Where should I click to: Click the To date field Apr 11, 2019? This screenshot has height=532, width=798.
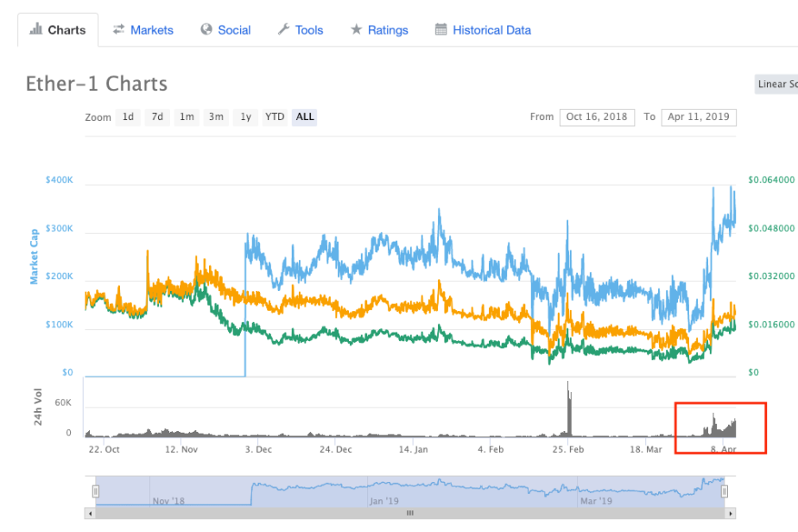pyautogui.click(x=699, y=117)
